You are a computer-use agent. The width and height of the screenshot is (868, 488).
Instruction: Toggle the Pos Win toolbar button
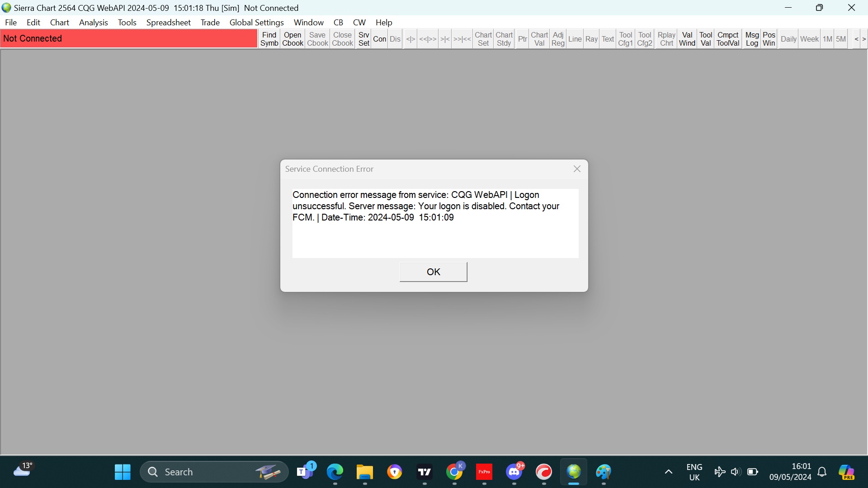click(769, 39)
